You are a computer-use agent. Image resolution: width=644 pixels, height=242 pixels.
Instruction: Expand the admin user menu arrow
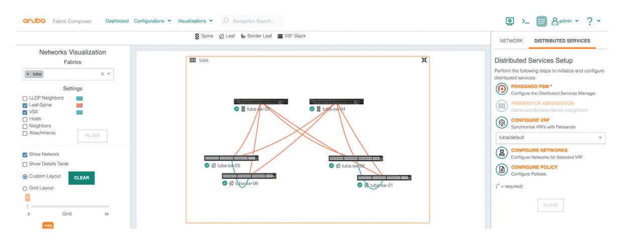click(x=577, y=21)
